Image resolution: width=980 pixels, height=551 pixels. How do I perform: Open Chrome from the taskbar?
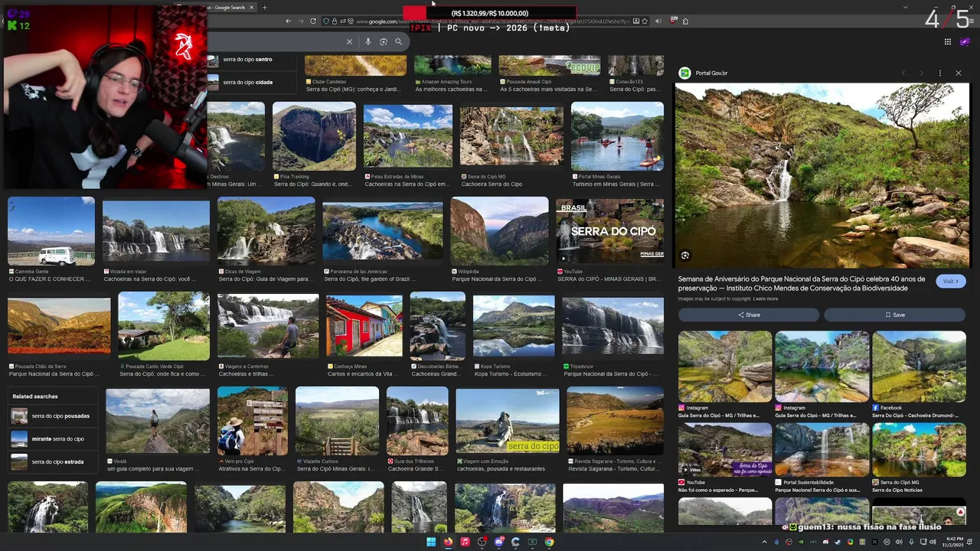[549, 542]
